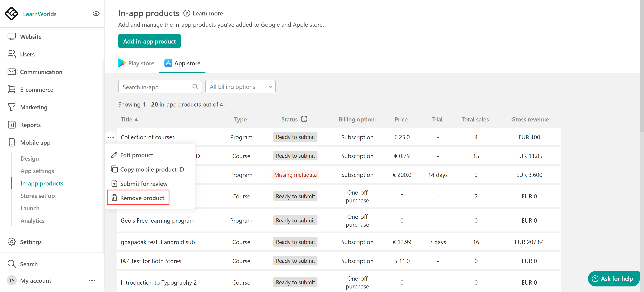Click the Add in-app product button
This screenshot has width=644, height=292.
click(149, 41)
